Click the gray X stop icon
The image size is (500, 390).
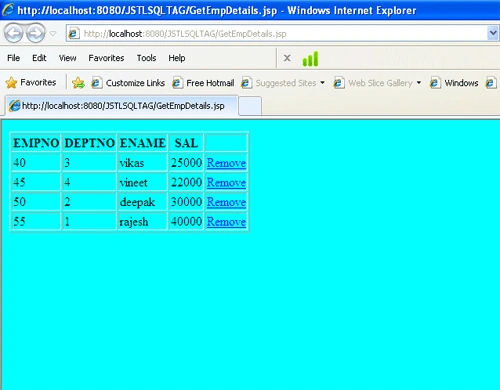point(287,58)
